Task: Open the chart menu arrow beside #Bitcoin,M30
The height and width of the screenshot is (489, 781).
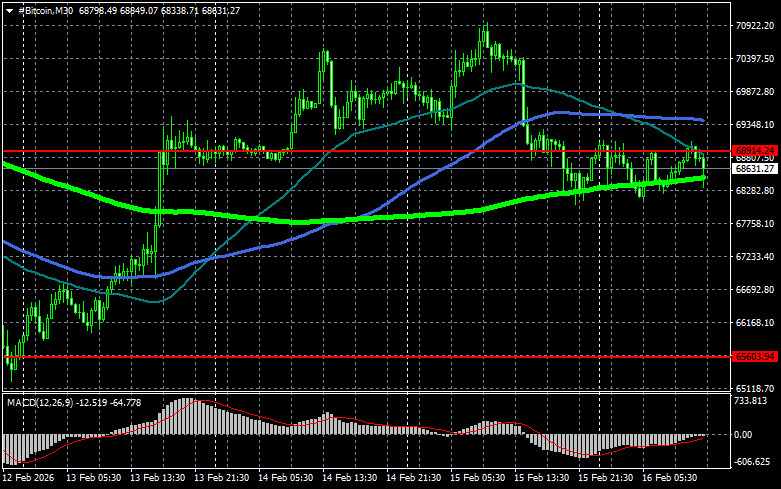Action: [9, 11]
